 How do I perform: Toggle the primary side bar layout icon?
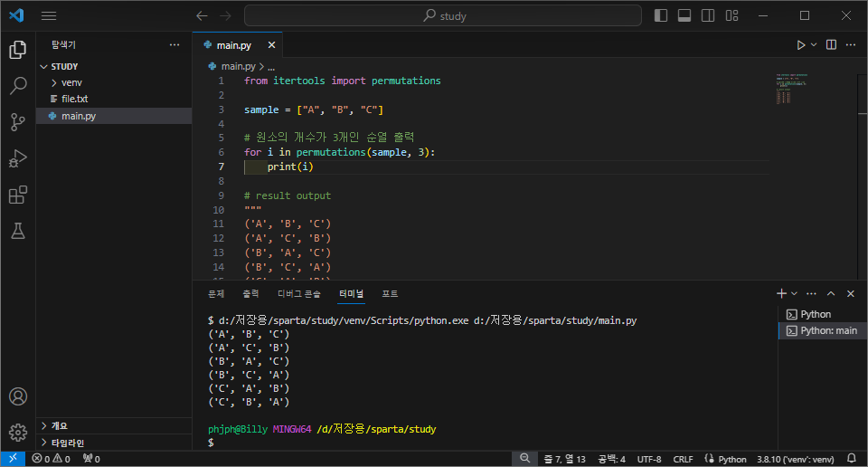click(660, 15)
